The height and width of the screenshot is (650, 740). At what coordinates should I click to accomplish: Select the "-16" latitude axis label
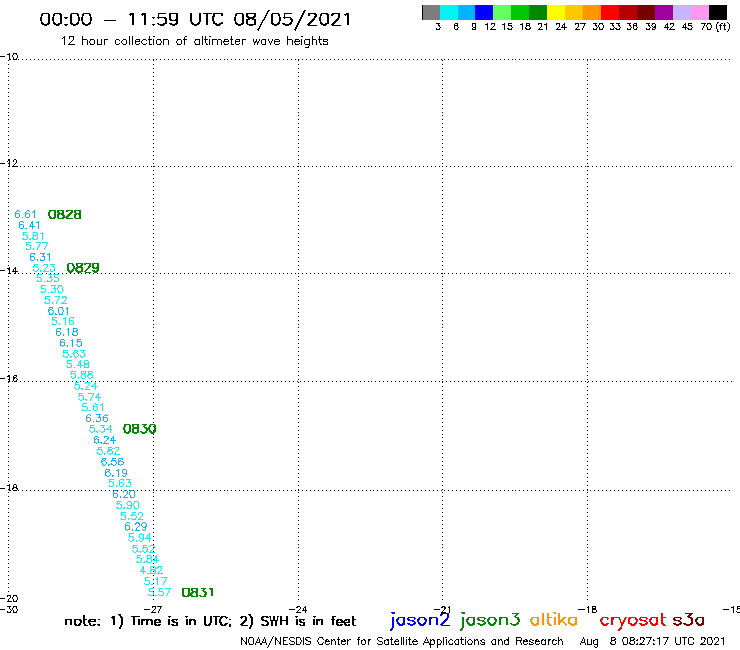point(9,379)
